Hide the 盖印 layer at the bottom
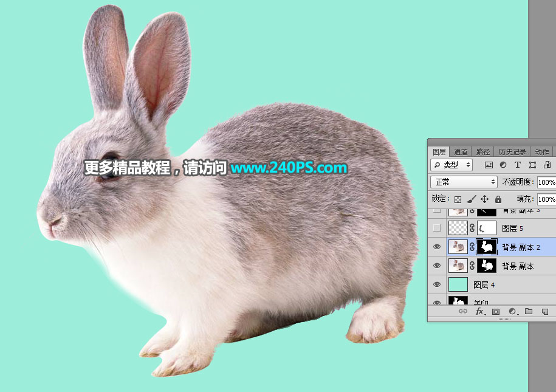The image size is (556, 392). click(437, 303)
